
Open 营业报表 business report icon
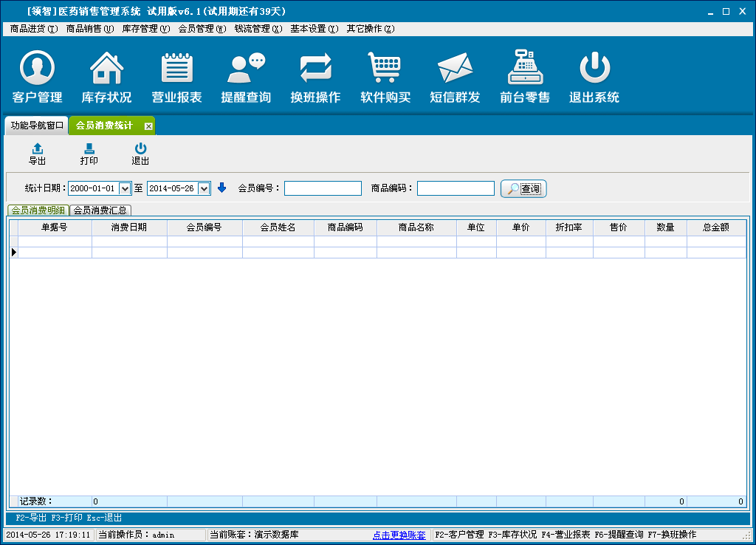click(176, 69)
